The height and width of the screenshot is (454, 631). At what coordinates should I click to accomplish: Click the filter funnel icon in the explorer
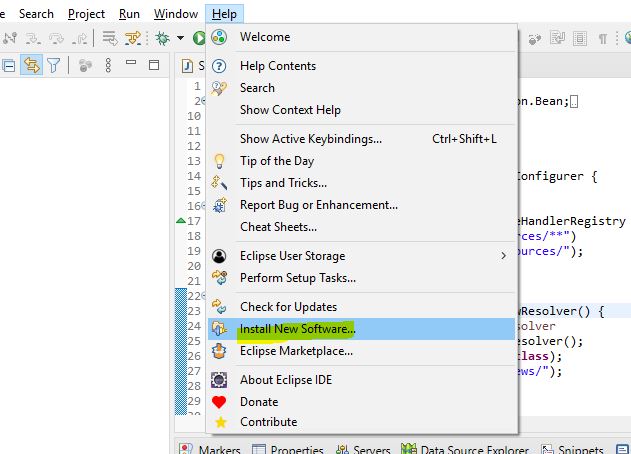(x=53, y=65)
